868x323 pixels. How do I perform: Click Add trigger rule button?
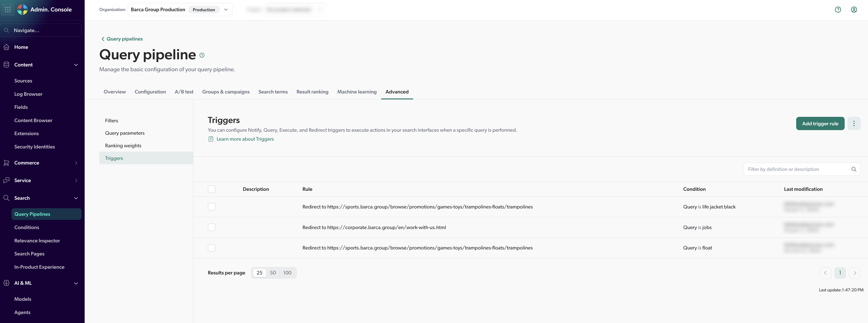[x=820, y=123]
